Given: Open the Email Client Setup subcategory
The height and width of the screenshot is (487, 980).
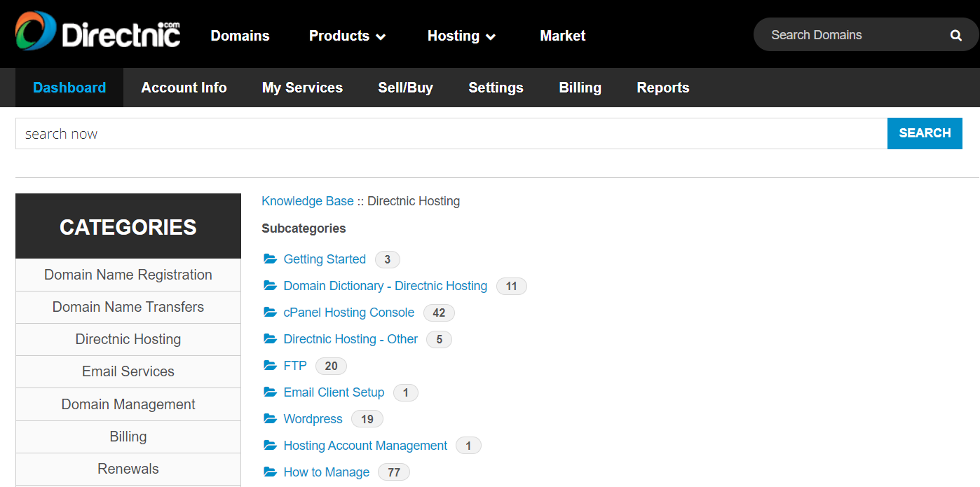Looking at the screenshot, I should tap(334, 392).
